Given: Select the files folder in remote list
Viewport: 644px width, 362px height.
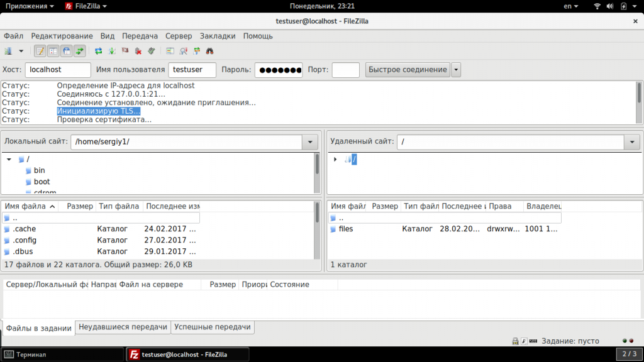Looking at the screenshot, I should [x=346, y=229].
